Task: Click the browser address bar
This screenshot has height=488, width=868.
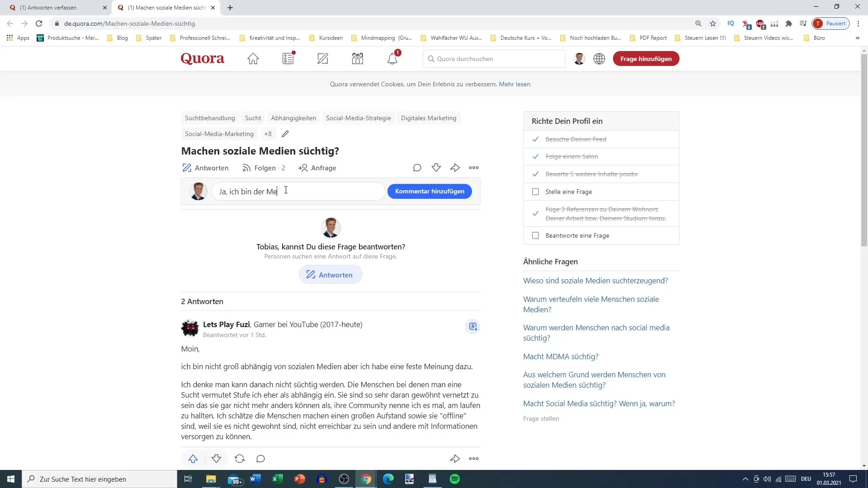Action: pyautogui.click(x=371, y=23)
